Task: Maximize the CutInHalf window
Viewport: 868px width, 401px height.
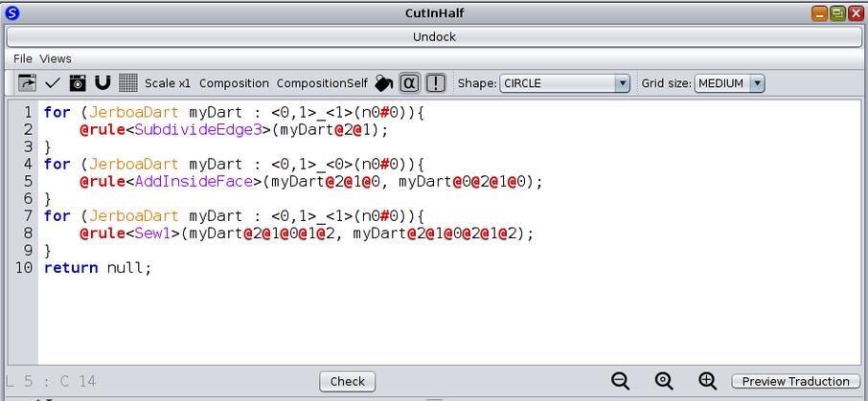Action: tap(838, 13)
